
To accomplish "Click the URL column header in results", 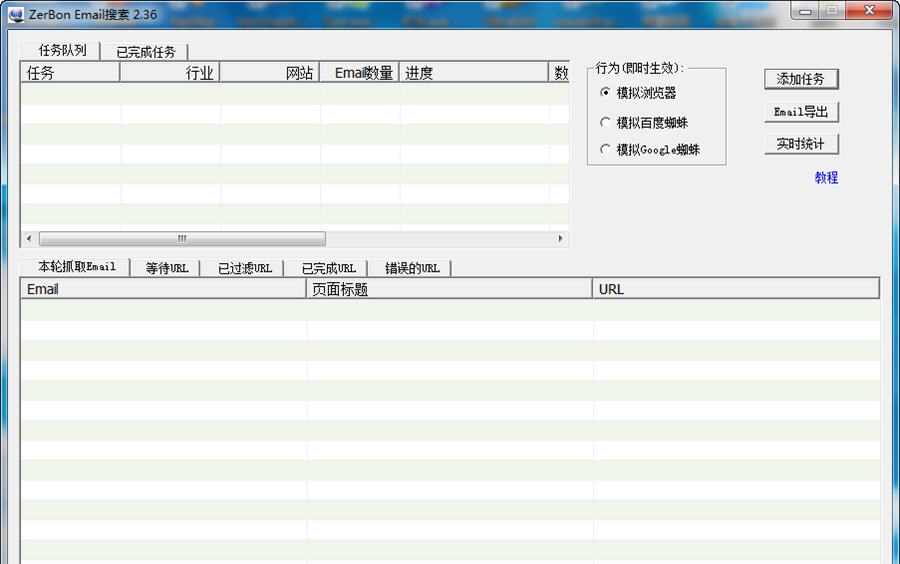I will [x=736, y=289].
